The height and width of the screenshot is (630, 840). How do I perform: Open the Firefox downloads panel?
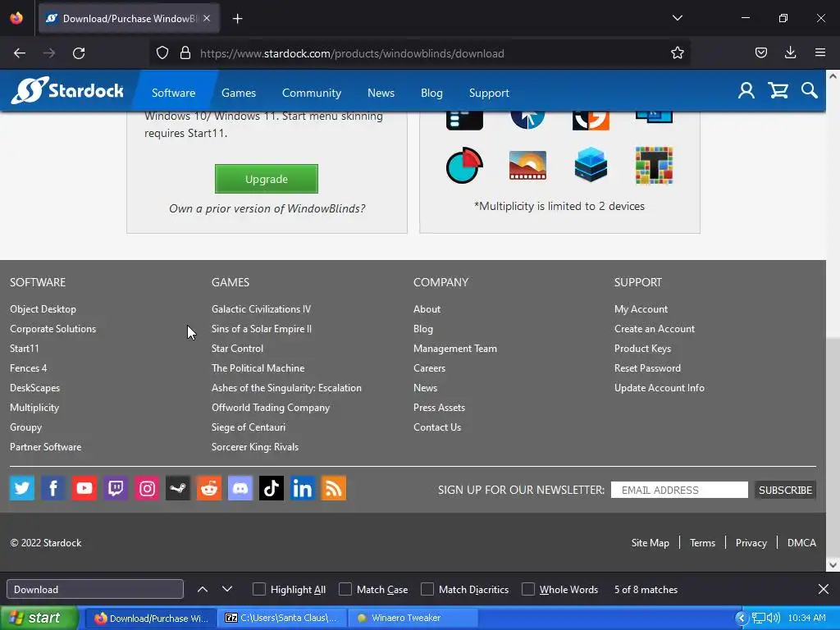(x=790, y=52)
